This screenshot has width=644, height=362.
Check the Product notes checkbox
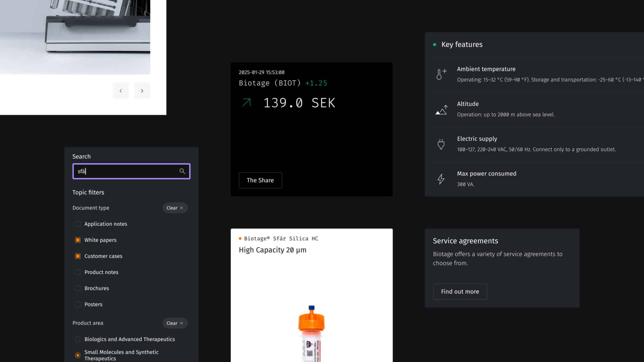(78, 272)
